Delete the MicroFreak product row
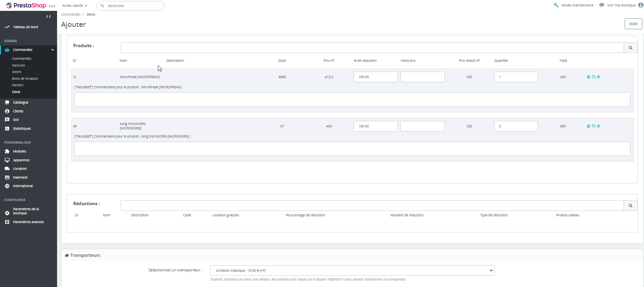 point(588,77)
